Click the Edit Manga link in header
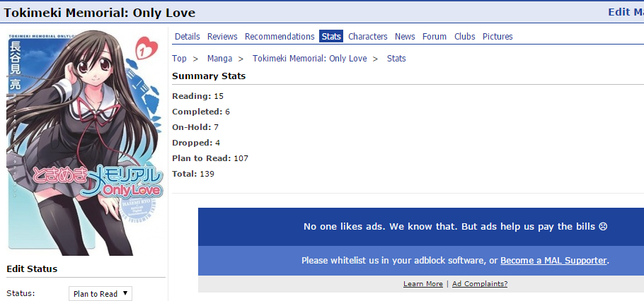This screenshot has width=644, height=301. coord(626,12)
